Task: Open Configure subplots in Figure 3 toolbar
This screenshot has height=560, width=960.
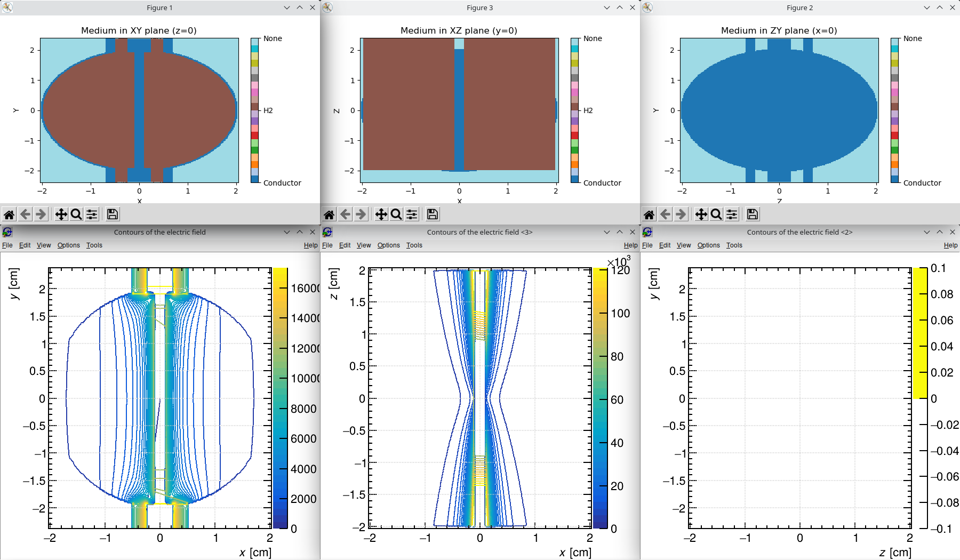Action: (x=412, y=214)
